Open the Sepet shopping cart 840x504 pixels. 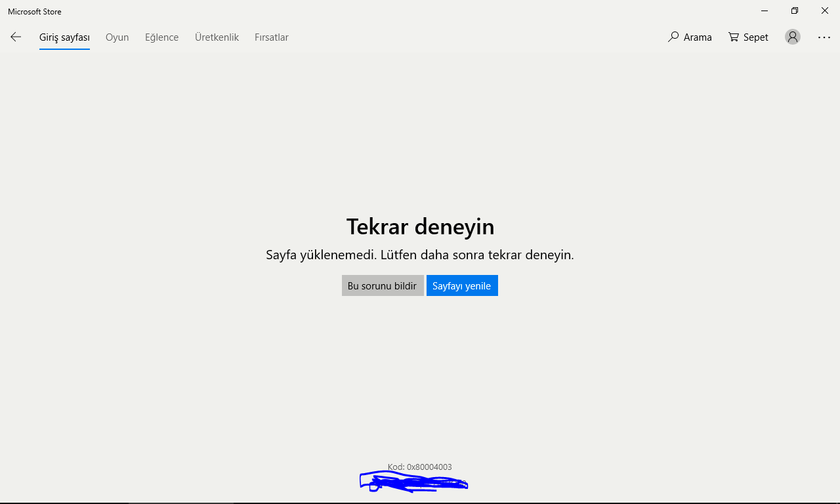coord(748,37)
